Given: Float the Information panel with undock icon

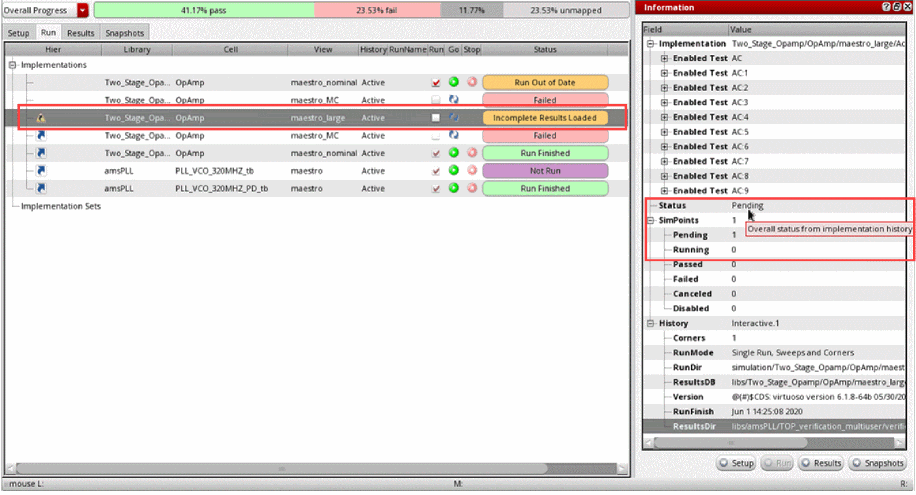Looking at the screenshot, I should (x=897, y=7).
